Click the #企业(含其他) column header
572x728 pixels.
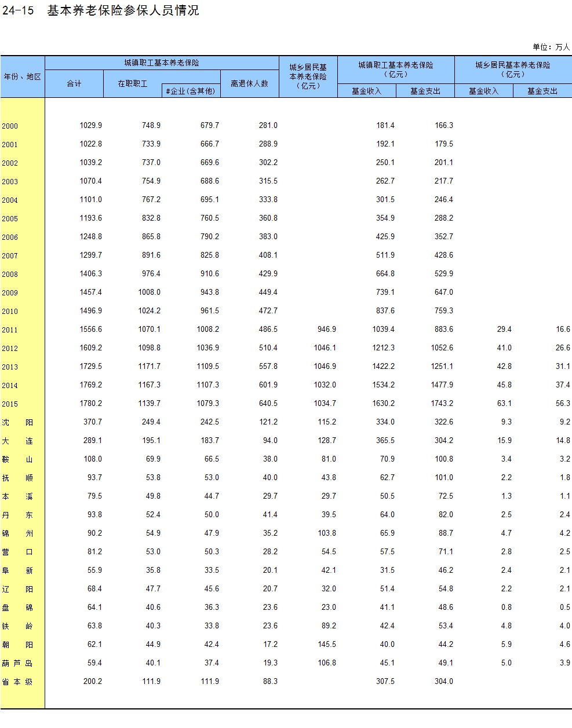pyautogui.click(x=191, y=91)
